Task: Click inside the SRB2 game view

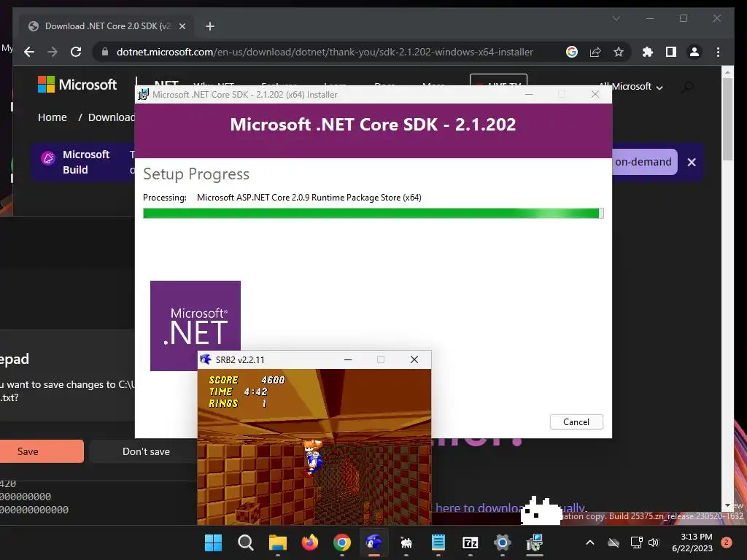Action: 314,447
